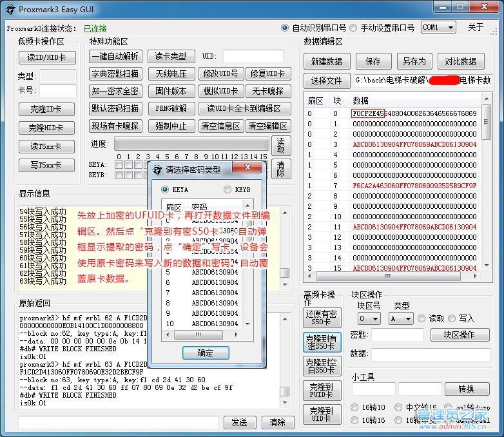The height and width of the screenshot is (437, 504).
Task: Click the 读T5xx卡 button
Action: (x=46, y=146)
